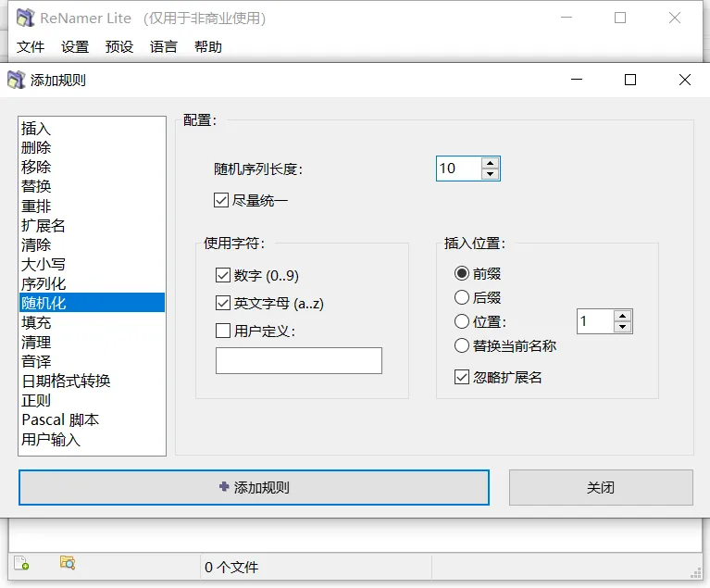This screenshot has height=588, width=710.
Task: Minimize the 添加规则 dialog window
Action: click(x=577, y=80)
